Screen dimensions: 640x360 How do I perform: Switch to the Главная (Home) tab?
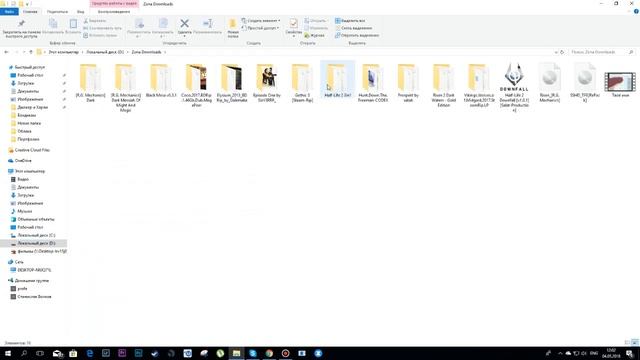click(x=30, y=11)
